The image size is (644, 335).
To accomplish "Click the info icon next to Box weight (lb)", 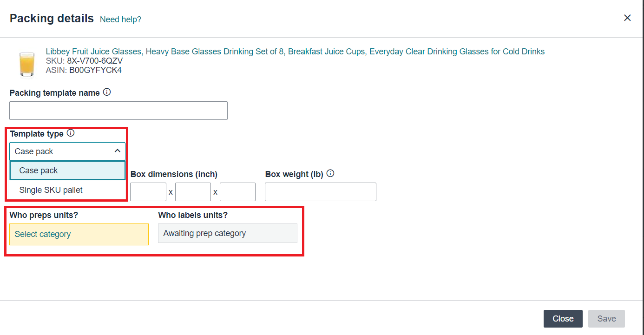I will (330, 173).
